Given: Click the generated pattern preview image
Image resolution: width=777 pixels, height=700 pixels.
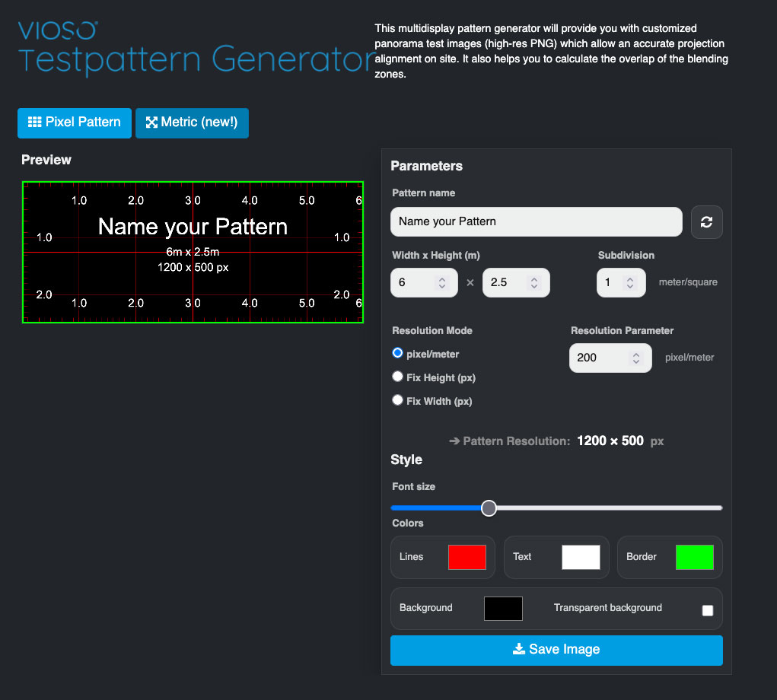Looking at the screenshot, I should coord(193,252).
